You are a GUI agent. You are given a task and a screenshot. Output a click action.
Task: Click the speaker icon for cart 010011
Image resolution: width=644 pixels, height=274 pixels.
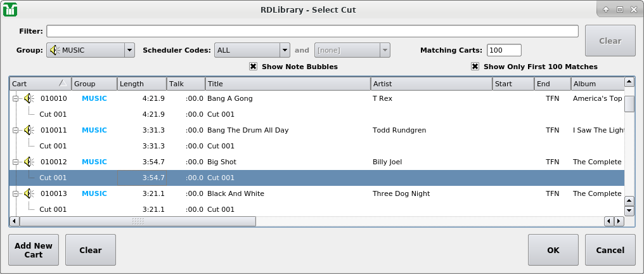tap(29, 130)
